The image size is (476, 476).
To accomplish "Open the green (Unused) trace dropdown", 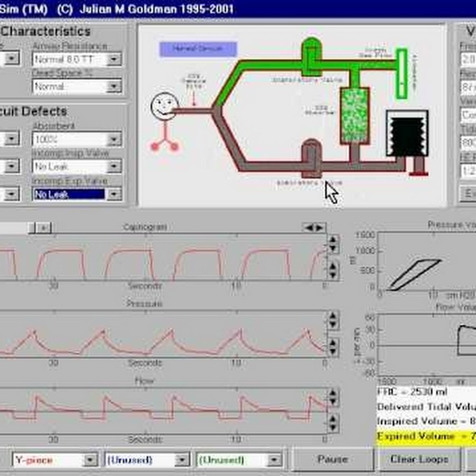I will [x=273, y=460].
